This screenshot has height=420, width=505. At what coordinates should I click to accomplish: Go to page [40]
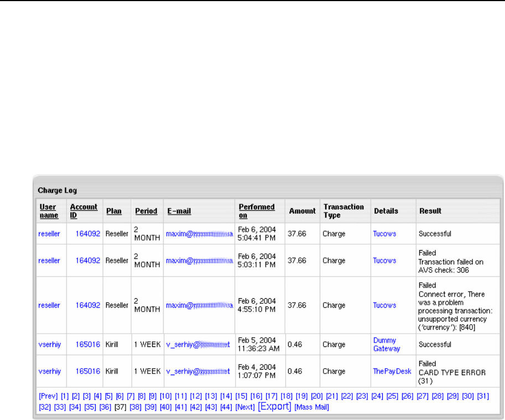[x=165, y=407]
